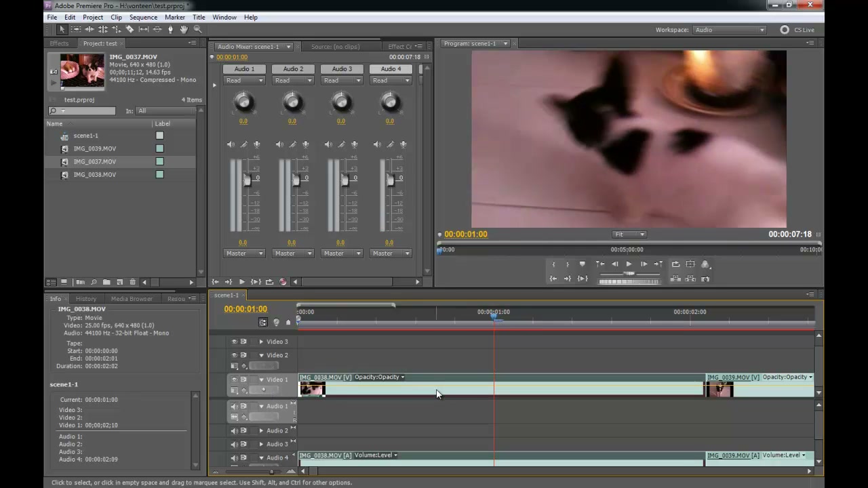Click the Record button in Audio Mixer
Image resolution: width=868 pixels, height=488 pixels.
[x=283, y=282]
